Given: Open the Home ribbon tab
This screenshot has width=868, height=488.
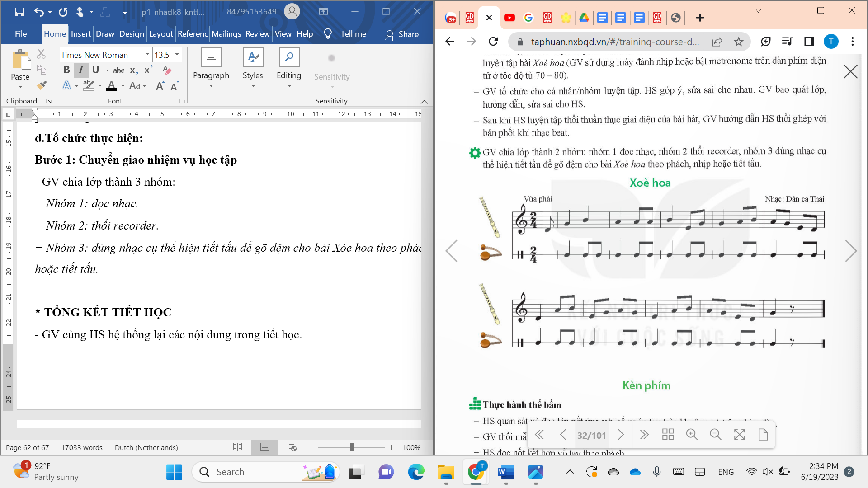Looking at the screenshot, I should click(x=54, y=34).
